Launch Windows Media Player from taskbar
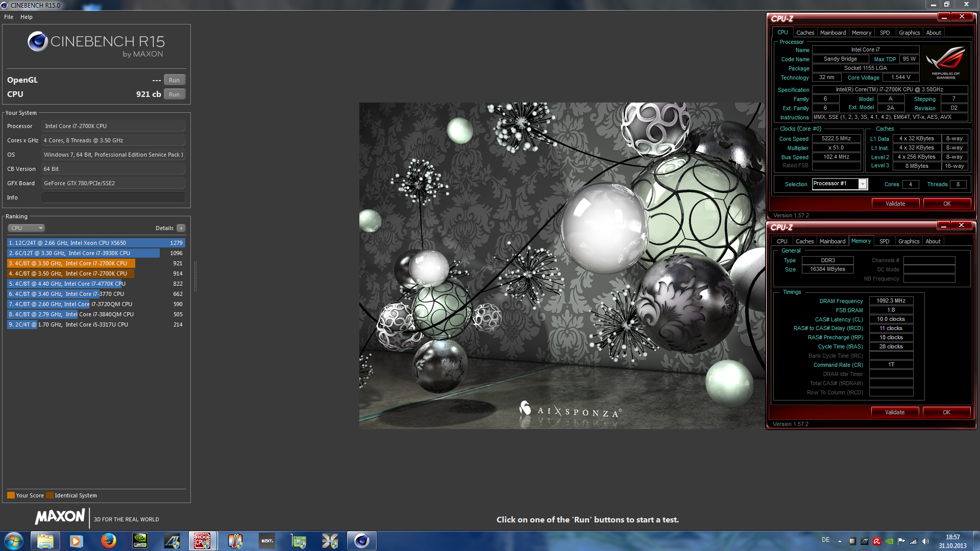The width and height of the screenshot is (980, 551). click(76, 541)
